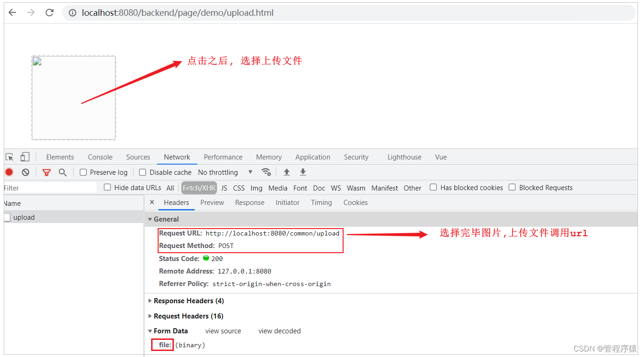Select the Other filter type
This screenshot has height=357, width=644.
coord(413,188)
